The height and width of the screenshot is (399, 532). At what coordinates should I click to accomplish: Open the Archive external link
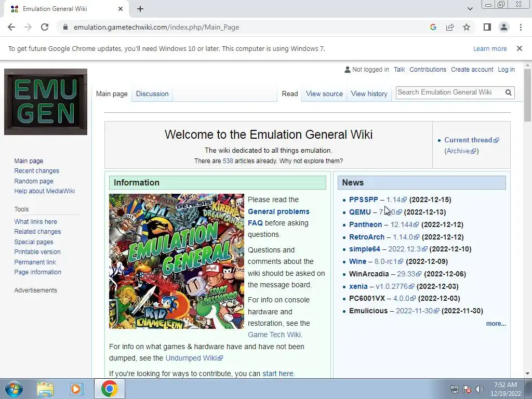(x=461, y=151)
